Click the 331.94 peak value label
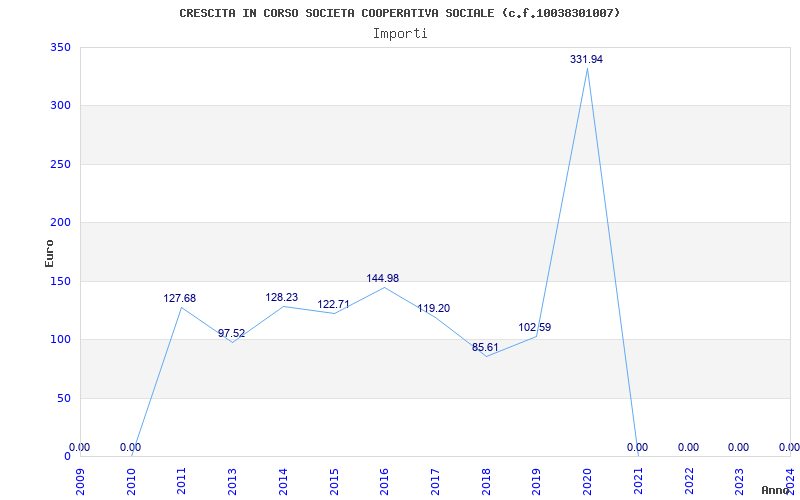This screenshot has width=800, height=500. (x=586, y=59)
